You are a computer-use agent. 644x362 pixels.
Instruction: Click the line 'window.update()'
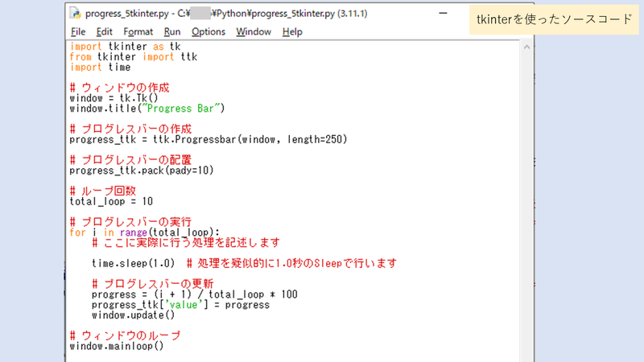133,315
